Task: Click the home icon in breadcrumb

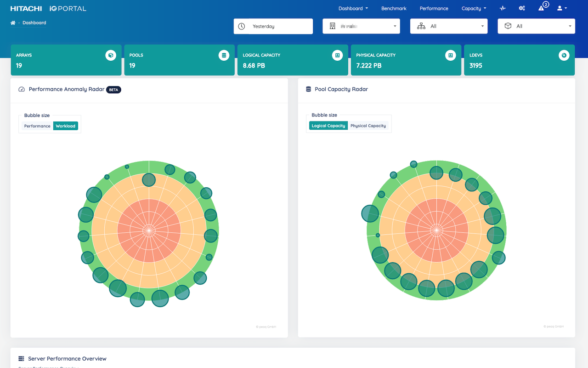Action: [x=13, y=23]
